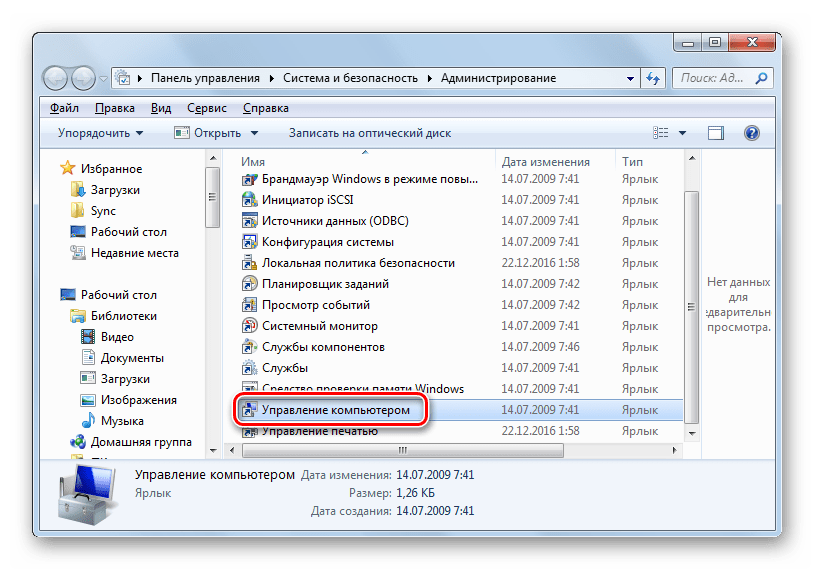Image resolution: width=815 pixels, height=570 pixels.
Task: Click the Открыть toolbar button
Action: (x=208, y=133)
